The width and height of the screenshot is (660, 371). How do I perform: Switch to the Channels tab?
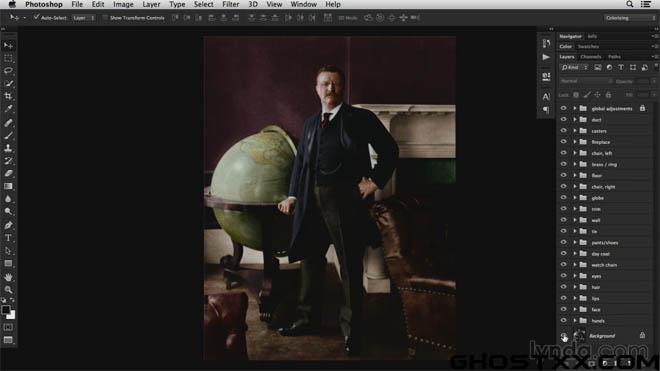591,56
